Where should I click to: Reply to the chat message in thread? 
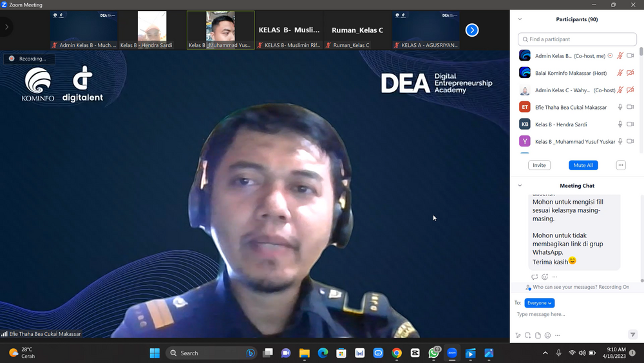535,277
